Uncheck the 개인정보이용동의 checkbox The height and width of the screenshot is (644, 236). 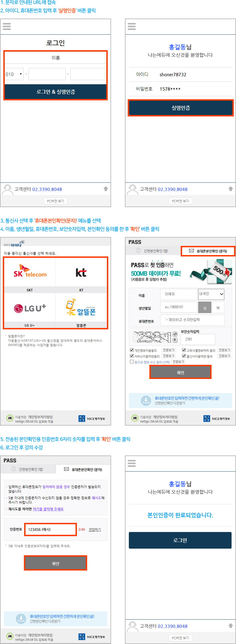click(132, 350)
